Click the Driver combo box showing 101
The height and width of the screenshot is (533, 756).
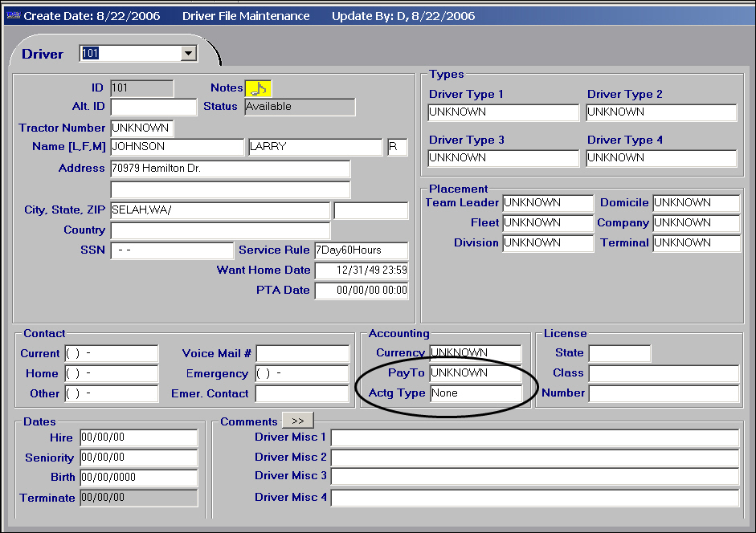138,53
